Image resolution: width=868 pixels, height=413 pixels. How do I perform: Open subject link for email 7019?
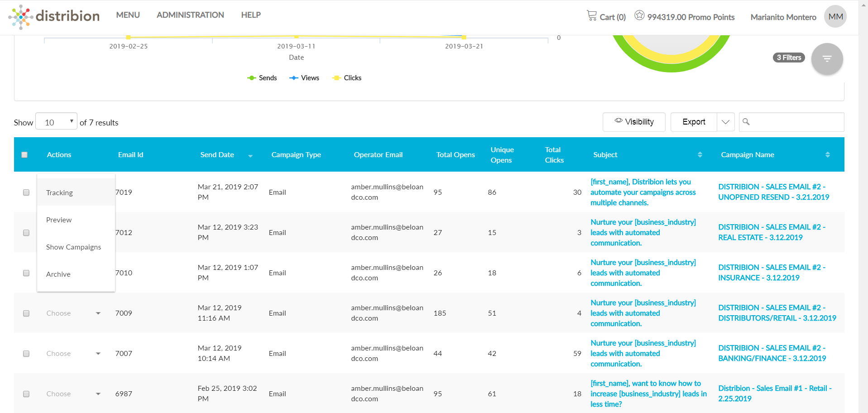pyautogui.click(x=643, y=192)
